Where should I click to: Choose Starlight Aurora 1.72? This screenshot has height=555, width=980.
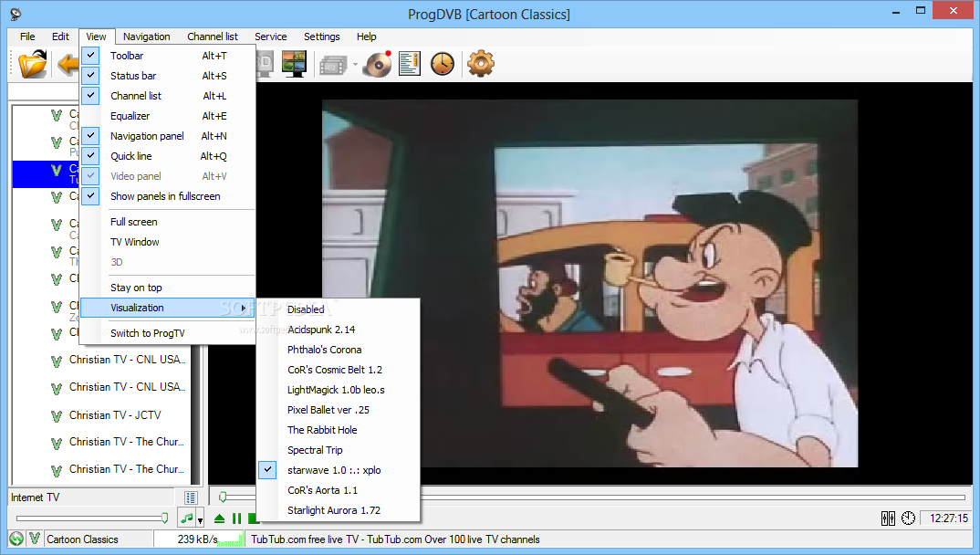(339, 510)
